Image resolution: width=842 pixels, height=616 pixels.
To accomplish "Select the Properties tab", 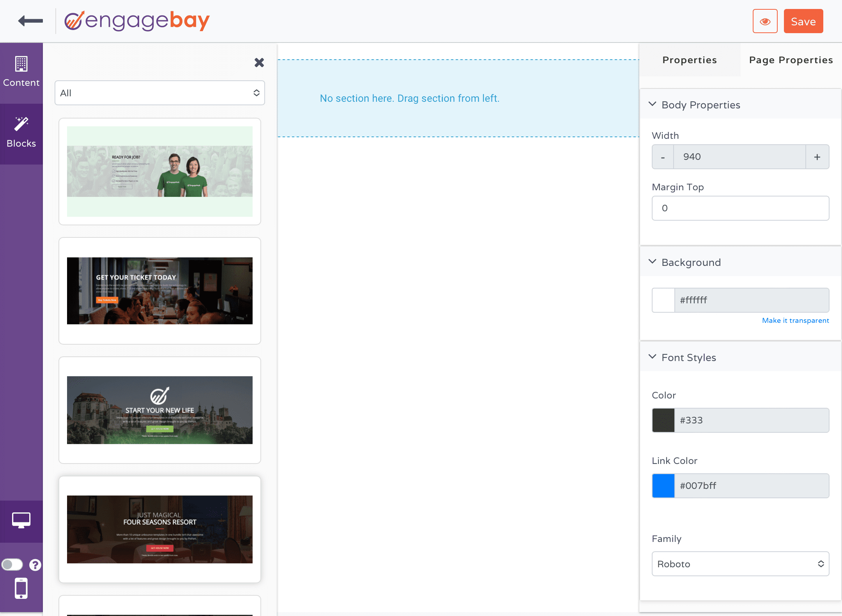I will [x=689, y=60].
